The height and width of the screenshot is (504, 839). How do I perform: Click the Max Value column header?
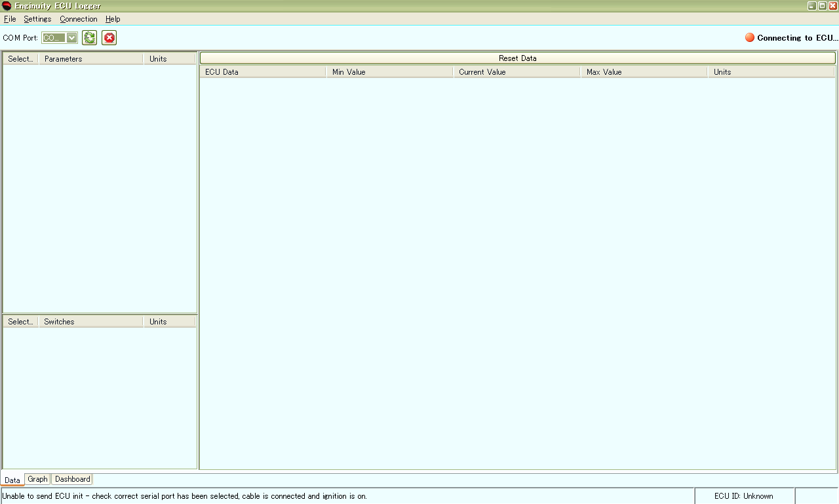[644, 72]
